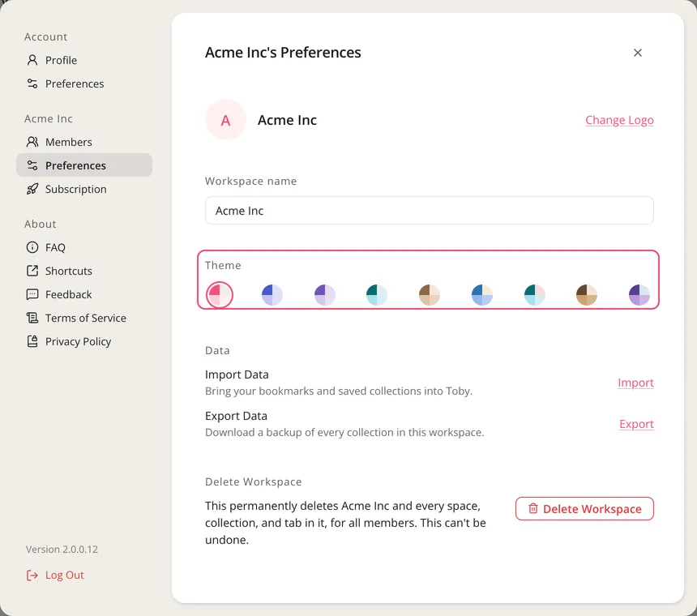Open Shortcuts from the About section
This screenshot has height=616, width=697.
[68, 271]
